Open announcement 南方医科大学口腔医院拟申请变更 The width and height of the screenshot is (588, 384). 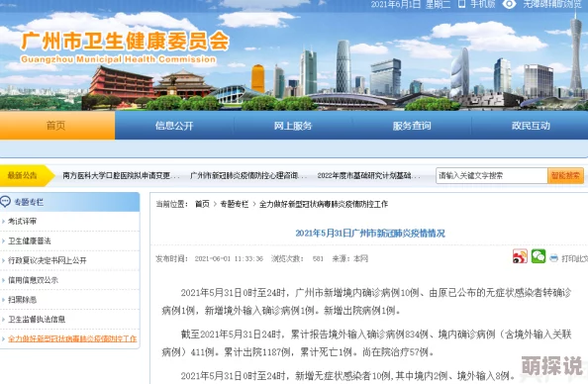(x=121, y=175)
